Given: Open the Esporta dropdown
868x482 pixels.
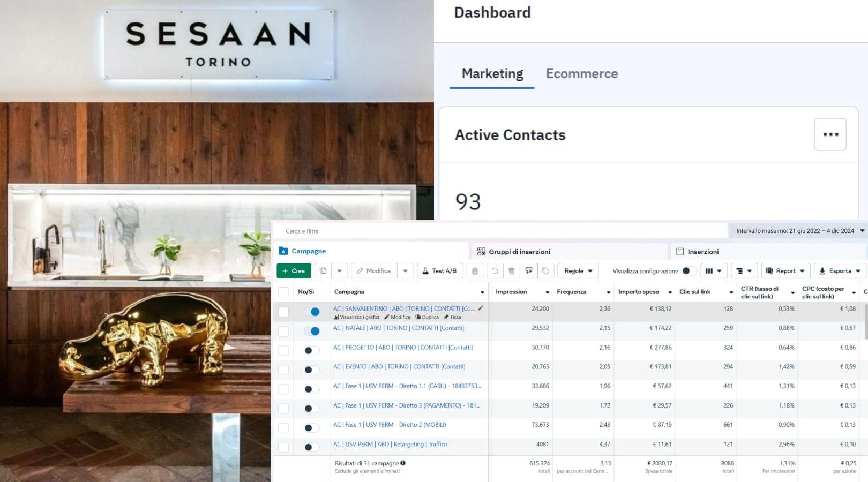Looking at the screenshot, I should point(840,271).
